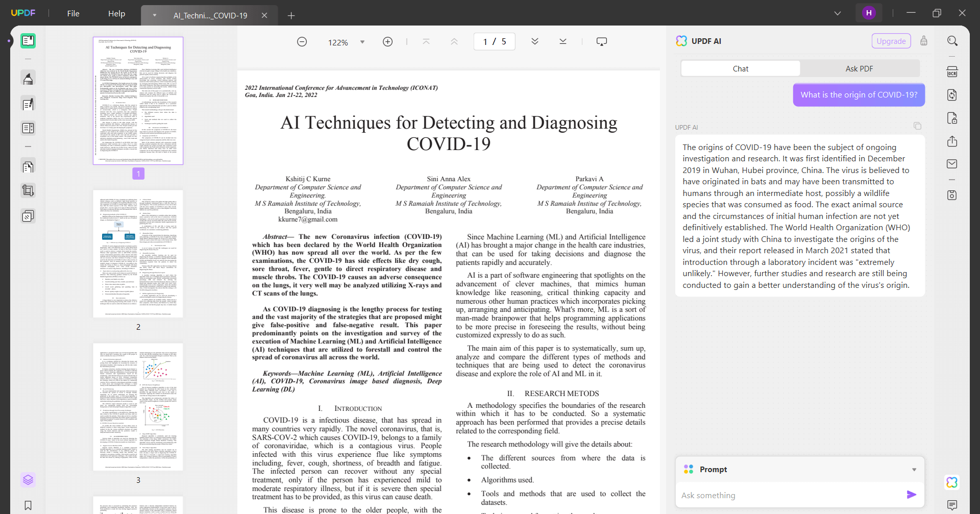Viewport: 980px width, 514px height.
Task: Share the PDF via the share icon
Action: [x=952, y=141]
